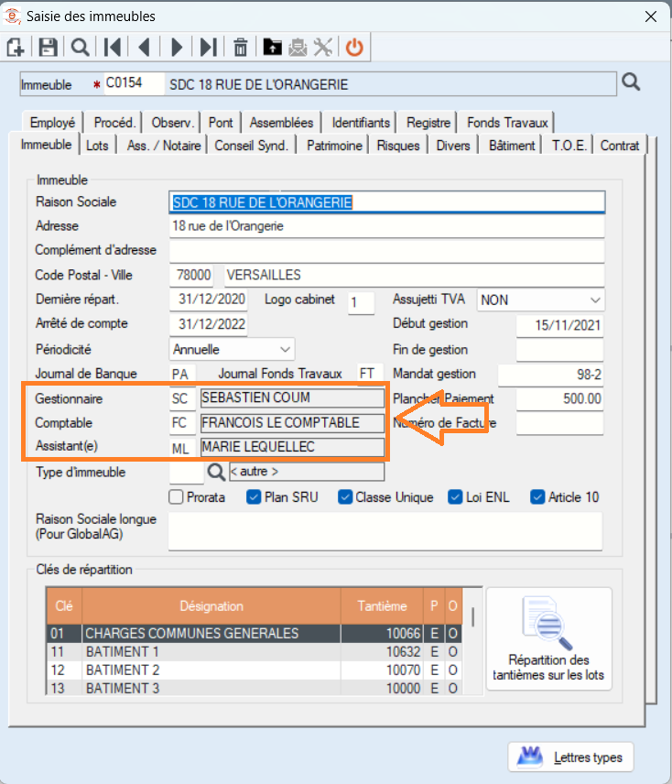
Task: Open the Observ. tab
Action: coord(172,123)
